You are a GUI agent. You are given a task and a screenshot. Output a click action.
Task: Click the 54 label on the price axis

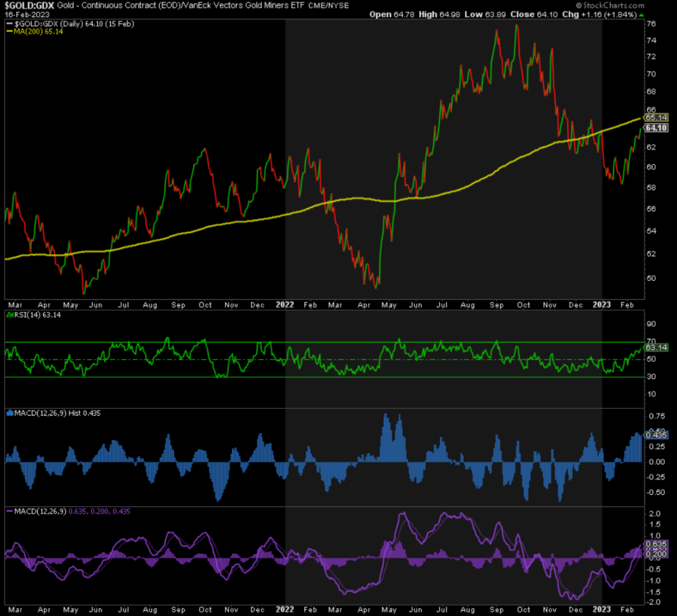651,231
